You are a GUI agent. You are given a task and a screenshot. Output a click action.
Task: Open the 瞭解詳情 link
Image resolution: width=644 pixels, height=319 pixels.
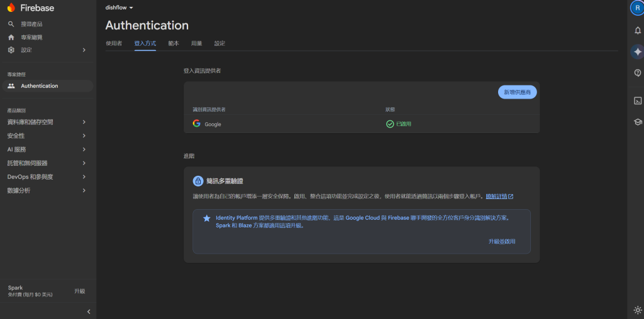[x=496, y=197]
